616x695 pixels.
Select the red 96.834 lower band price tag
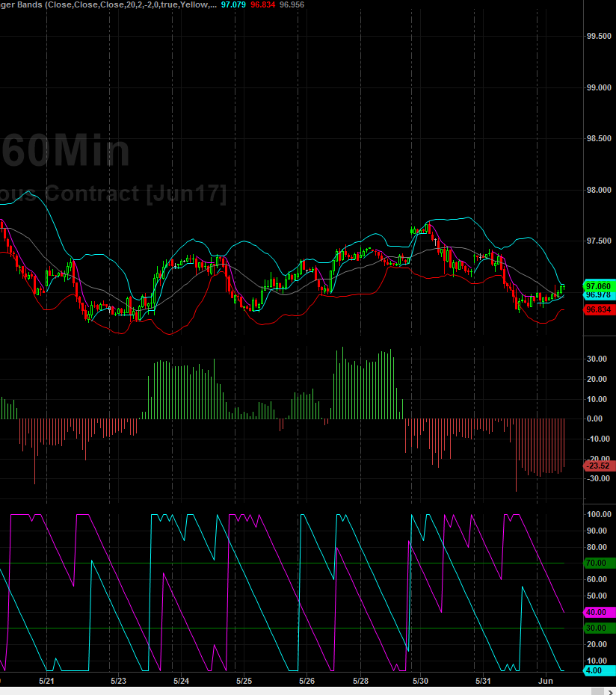[598, 309]
